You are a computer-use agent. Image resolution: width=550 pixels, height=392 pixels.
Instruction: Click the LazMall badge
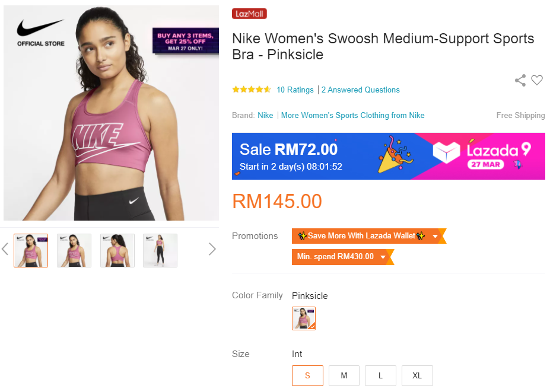point(249,14)
